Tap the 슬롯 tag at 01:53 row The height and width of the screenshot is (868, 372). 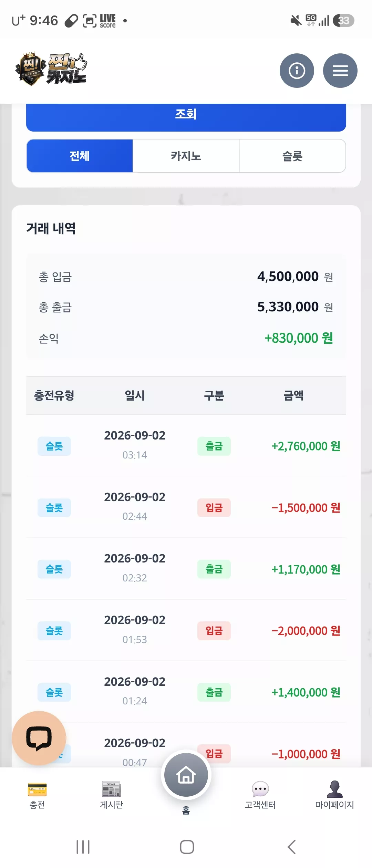(54, 631)
